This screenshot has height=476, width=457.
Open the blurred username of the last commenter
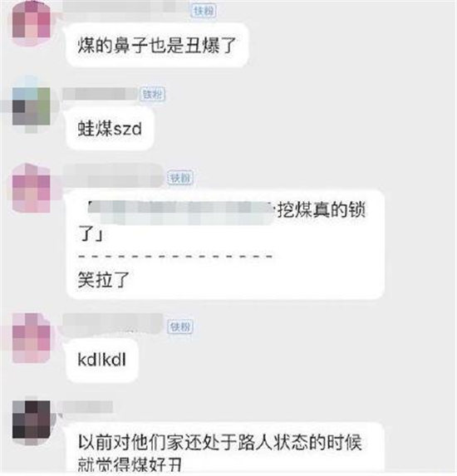[87, 407]
